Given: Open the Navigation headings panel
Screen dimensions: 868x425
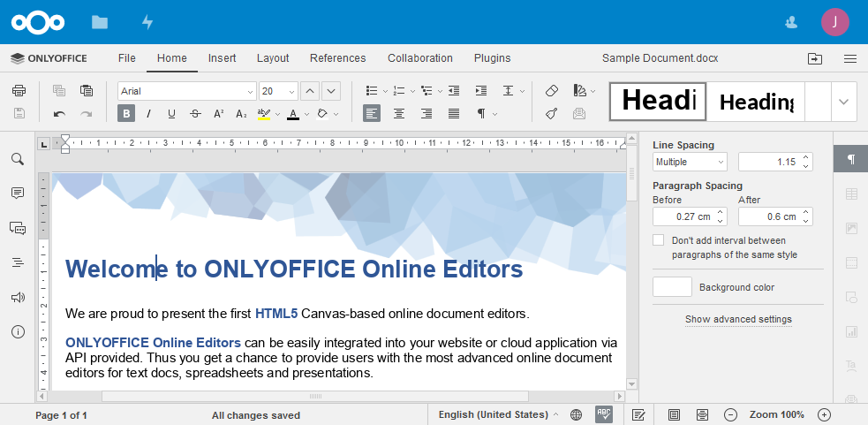Looking at the screenshot, I should pos(18,262).
